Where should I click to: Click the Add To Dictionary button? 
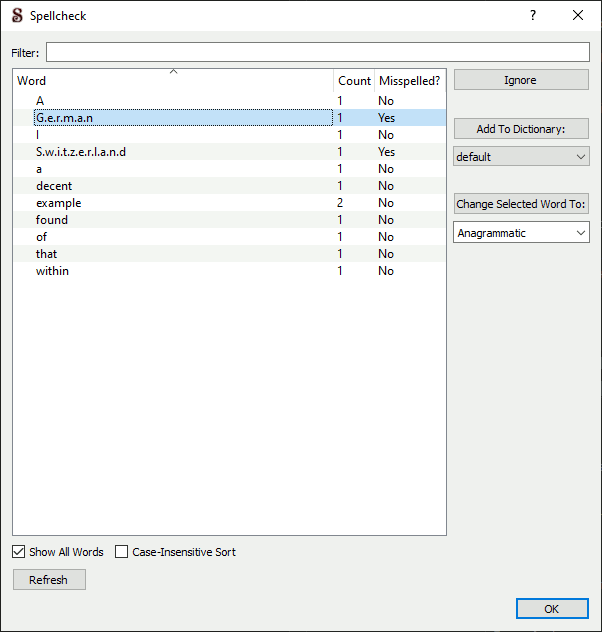521,129
